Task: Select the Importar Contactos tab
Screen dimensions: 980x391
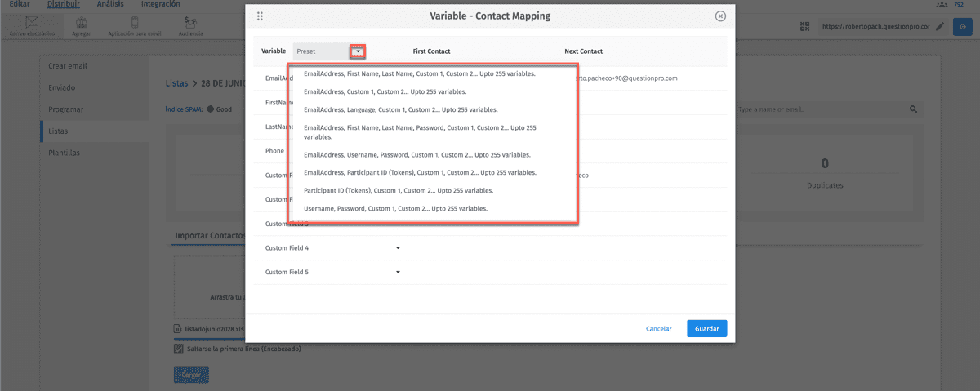Action: click(x=209, y=235)
